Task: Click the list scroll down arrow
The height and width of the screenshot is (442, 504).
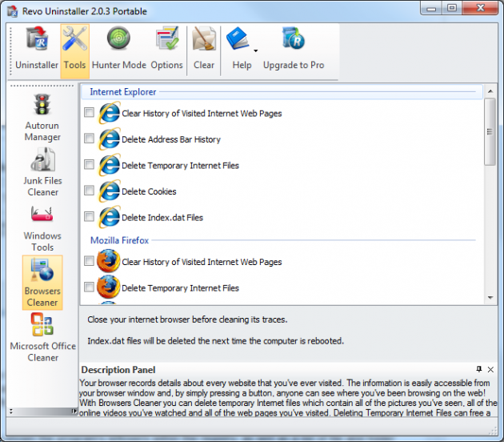Action: click(x=490, y=298)
